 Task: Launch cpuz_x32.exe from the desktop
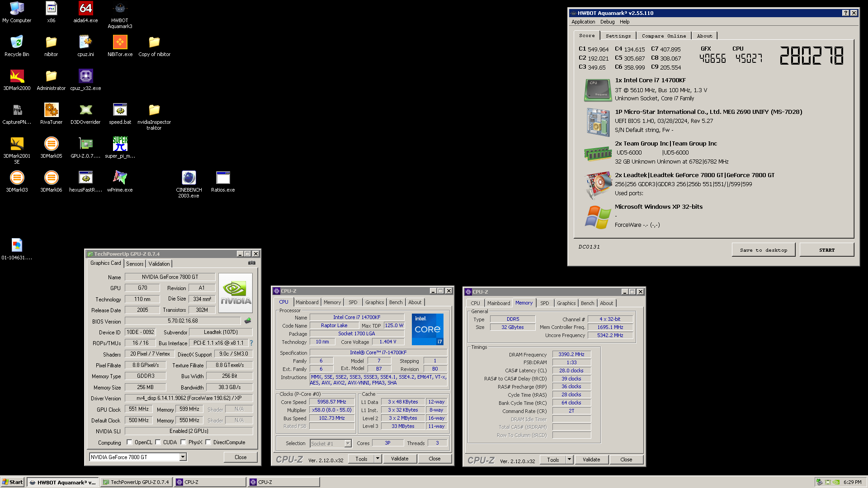pos(85,80)
